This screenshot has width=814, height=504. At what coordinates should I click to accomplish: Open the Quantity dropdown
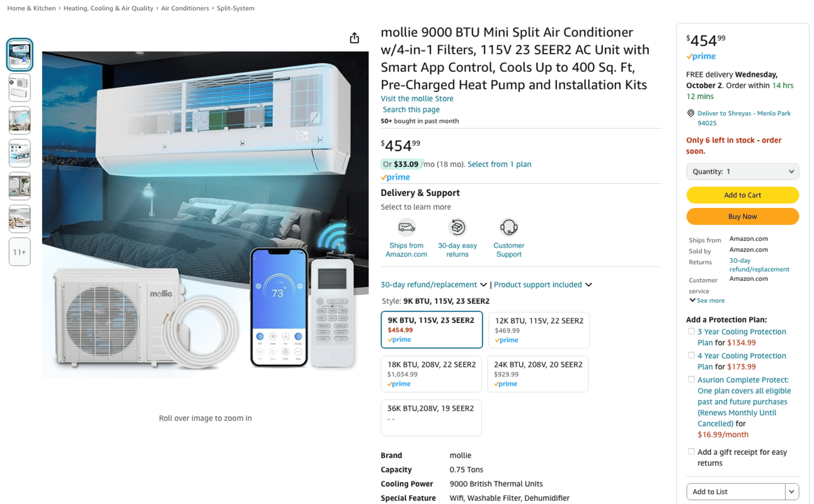[x=742, y=171]
